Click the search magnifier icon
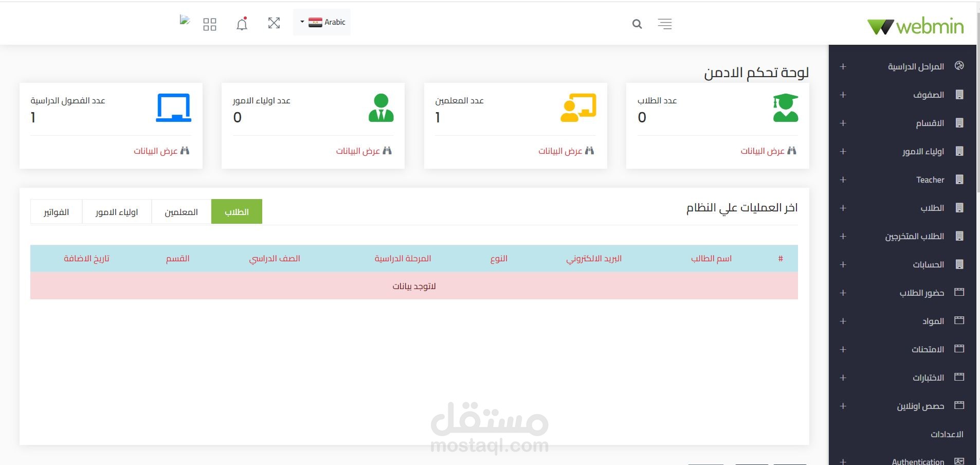 tap(636, 24)
